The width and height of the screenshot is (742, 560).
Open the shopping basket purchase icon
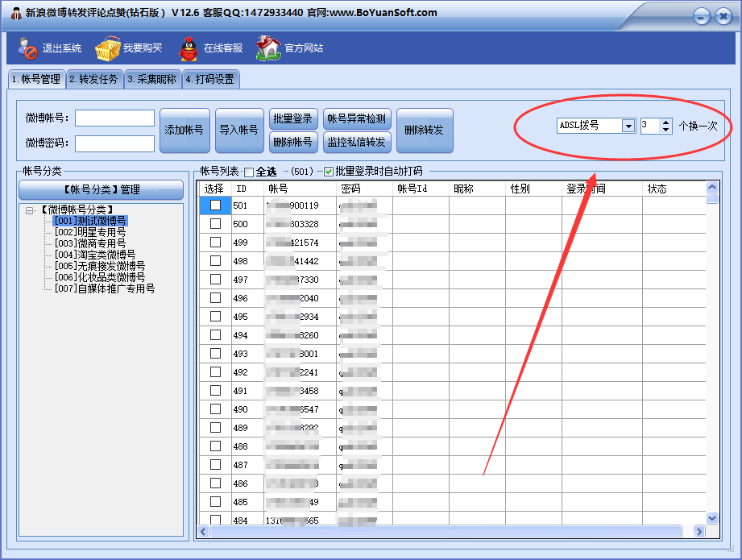click(107, 48)
